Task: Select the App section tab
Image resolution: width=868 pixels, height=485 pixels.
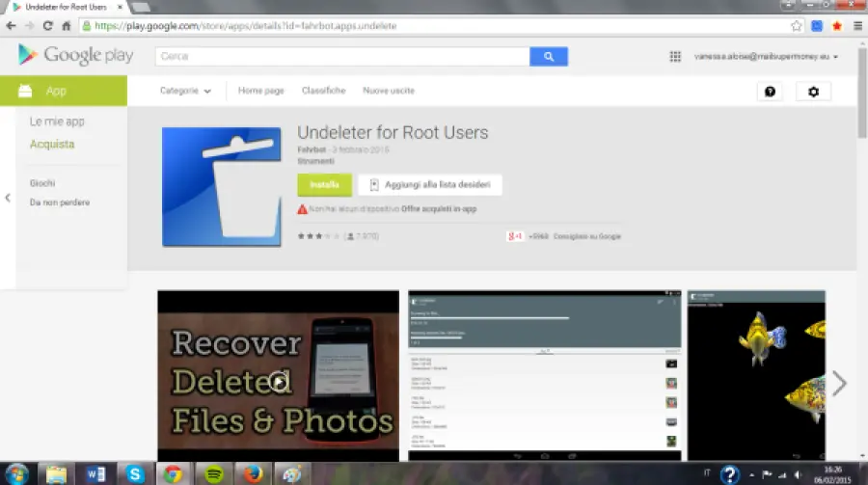Action: point(64,91)
